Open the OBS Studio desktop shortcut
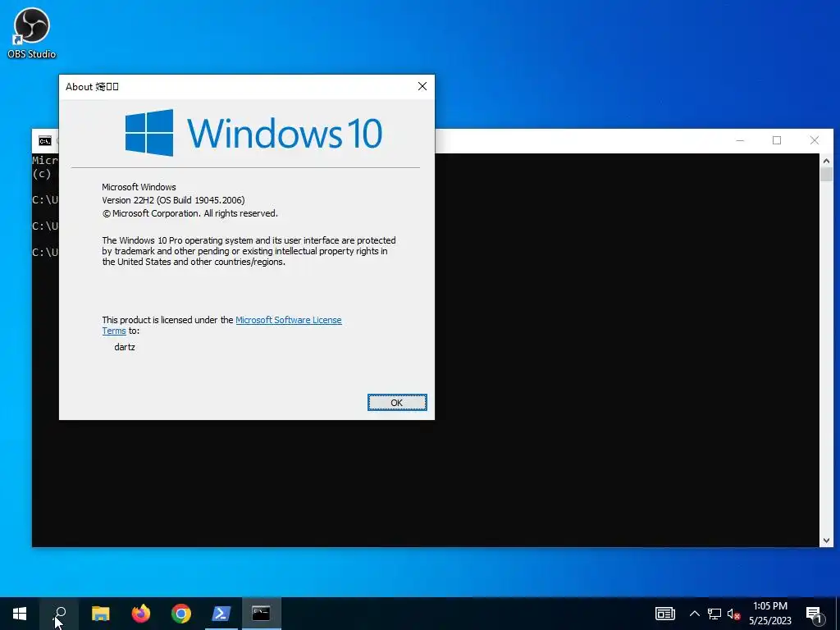The image size is (840, 630). (32, 33)
